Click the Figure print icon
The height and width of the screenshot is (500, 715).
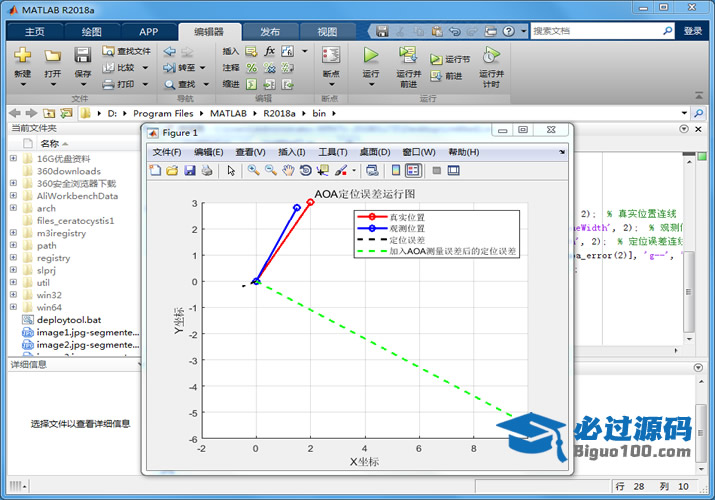coord(207,170)
